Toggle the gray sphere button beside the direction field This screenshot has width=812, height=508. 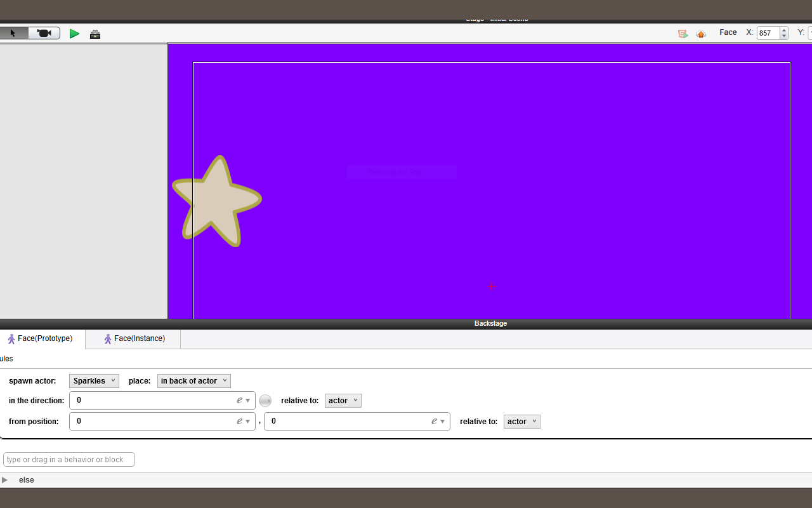[x=265, y=400]
